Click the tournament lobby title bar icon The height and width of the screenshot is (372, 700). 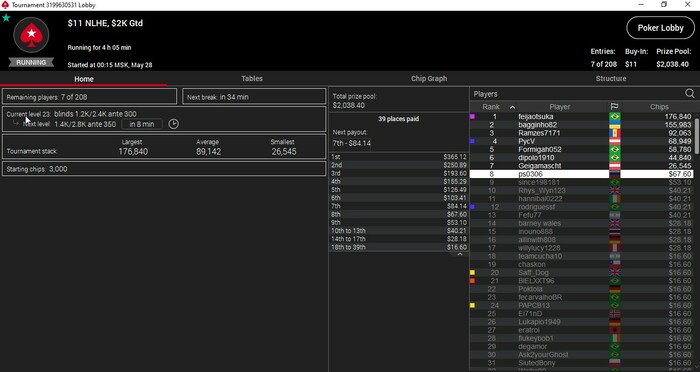click(5, 5)
